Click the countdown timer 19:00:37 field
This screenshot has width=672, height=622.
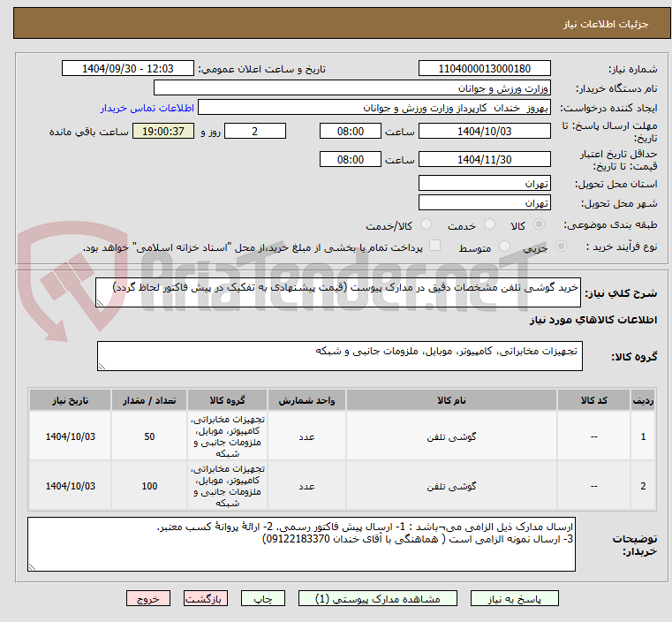coord(163,131)
